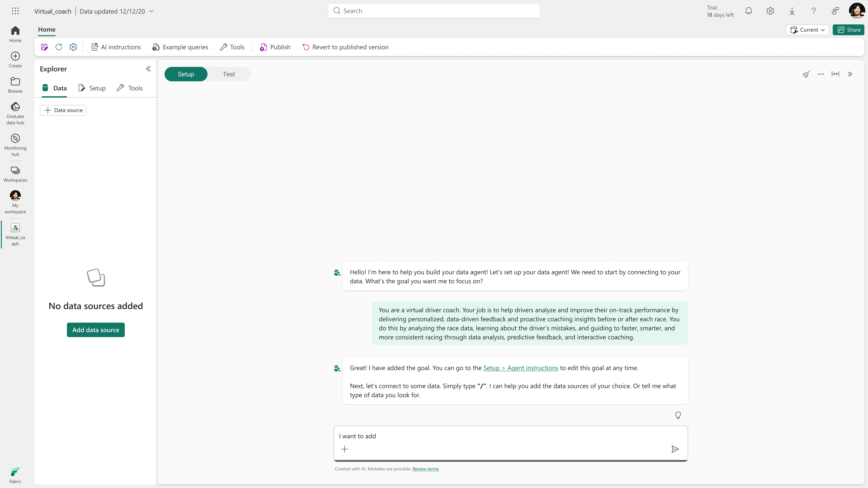This screenshot has height=488, width=868.
Task: Click the save icon in toolbar
Action: click(44, 47)
